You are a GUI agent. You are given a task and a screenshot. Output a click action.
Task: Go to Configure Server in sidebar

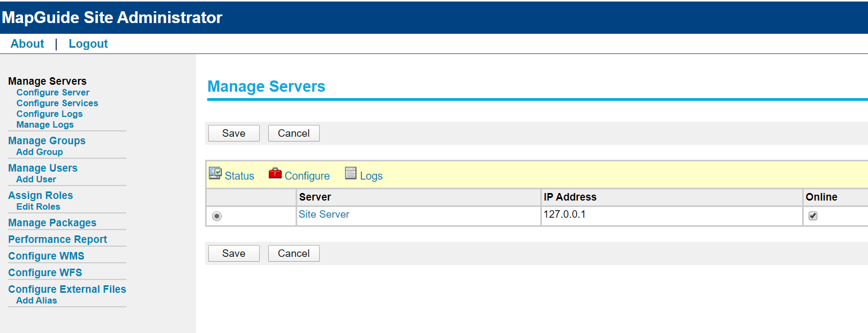point(53,92)
